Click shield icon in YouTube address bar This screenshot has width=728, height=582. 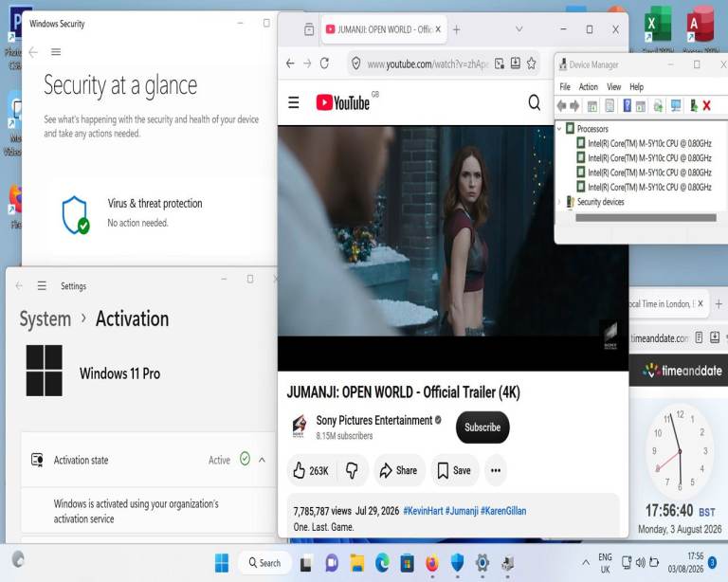coord(355,64)
